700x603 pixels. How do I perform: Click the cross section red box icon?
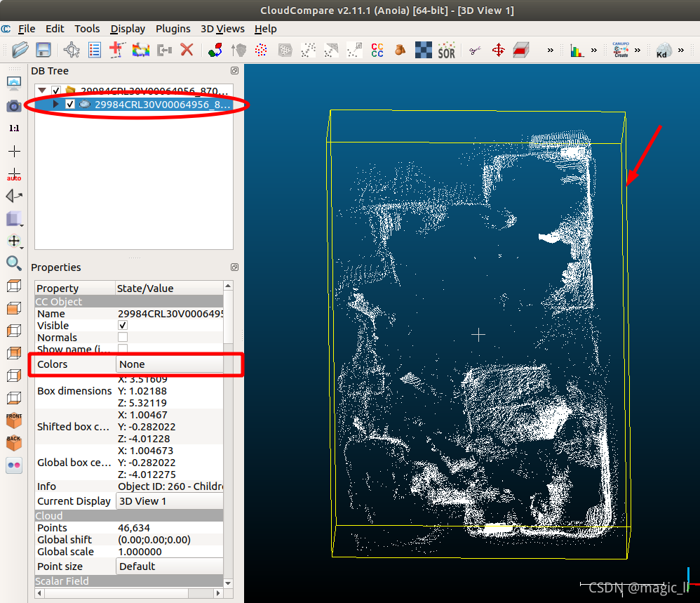point(521,50)
